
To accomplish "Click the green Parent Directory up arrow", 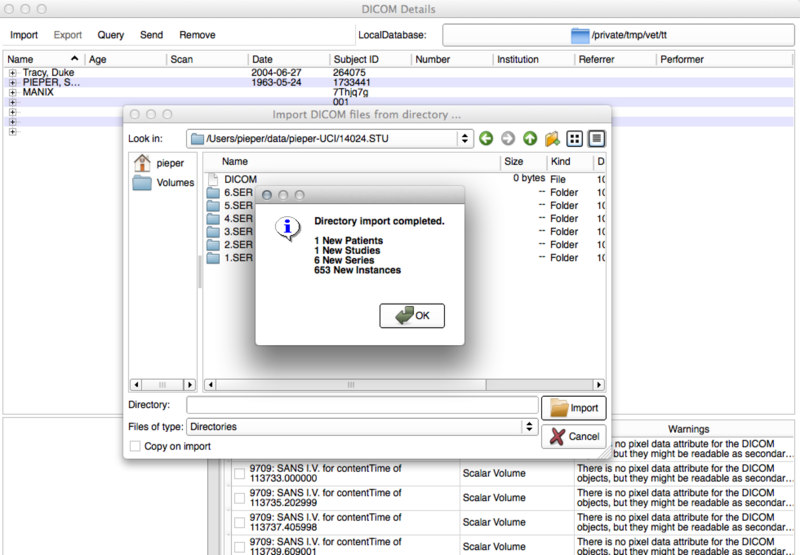I will pos(530,139).
